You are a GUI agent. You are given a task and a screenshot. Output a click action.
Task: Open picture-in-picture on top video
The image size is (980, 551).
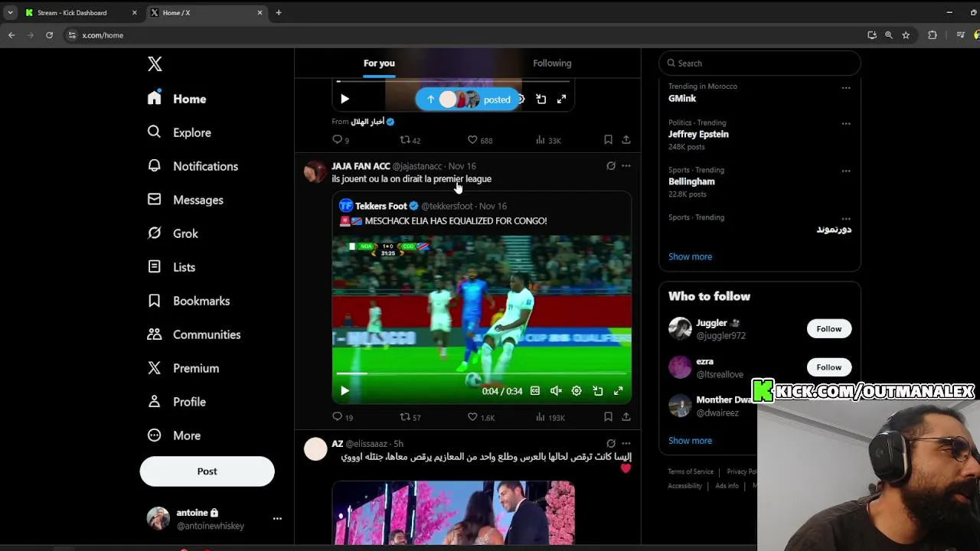tap(541, 99)
